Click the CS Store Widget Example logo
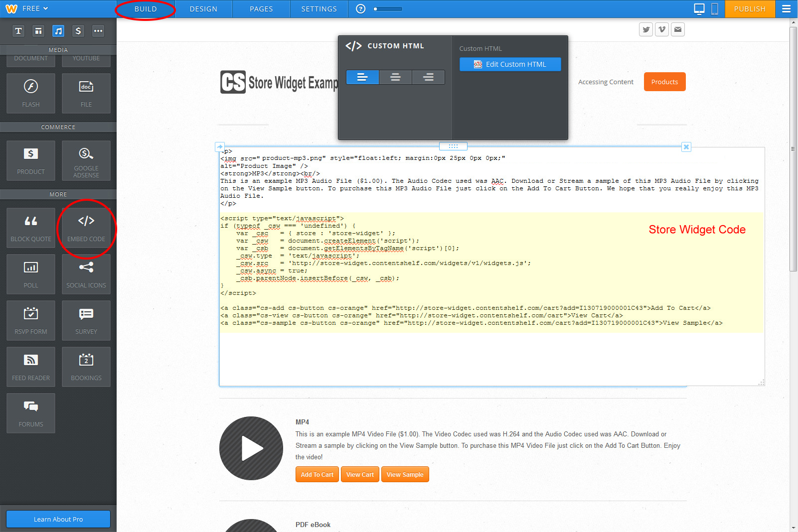Screen dimensions: 798x532 (x=279, y=82)
